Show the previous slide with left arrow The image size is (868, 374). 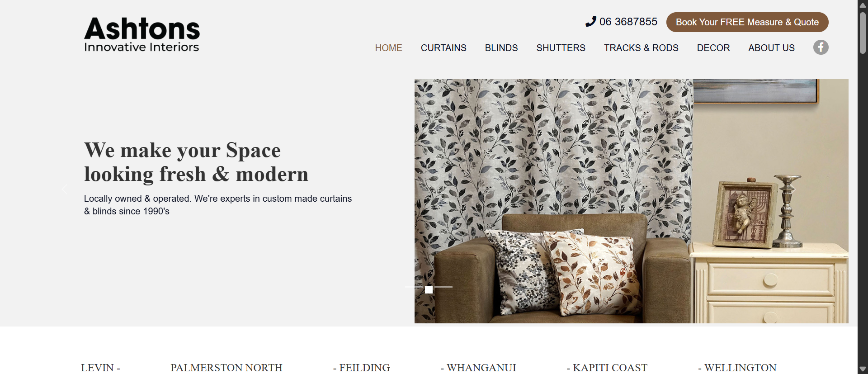65,189
